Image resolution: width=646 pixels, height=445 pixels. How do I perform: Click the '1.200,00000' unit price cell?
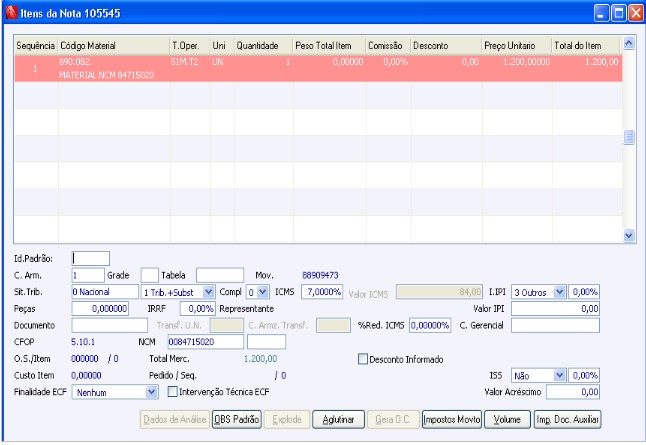(527, 62)
